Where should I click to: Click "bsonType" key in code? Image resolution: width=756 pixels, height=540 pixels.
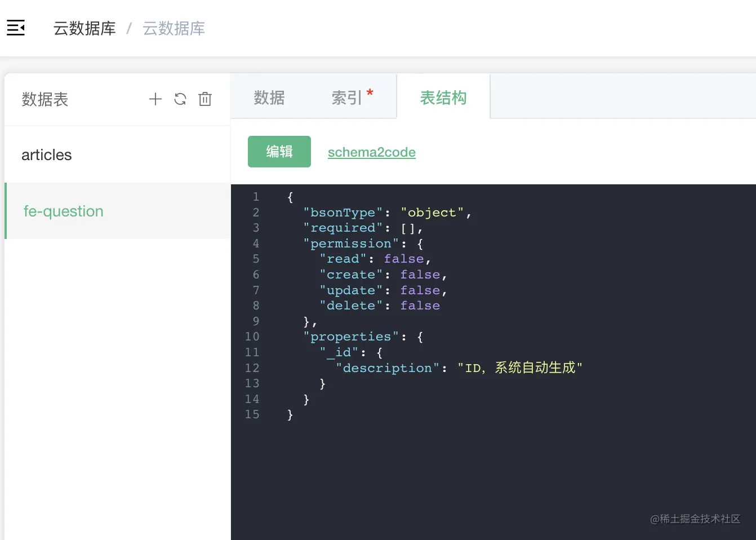pos(343,213)
